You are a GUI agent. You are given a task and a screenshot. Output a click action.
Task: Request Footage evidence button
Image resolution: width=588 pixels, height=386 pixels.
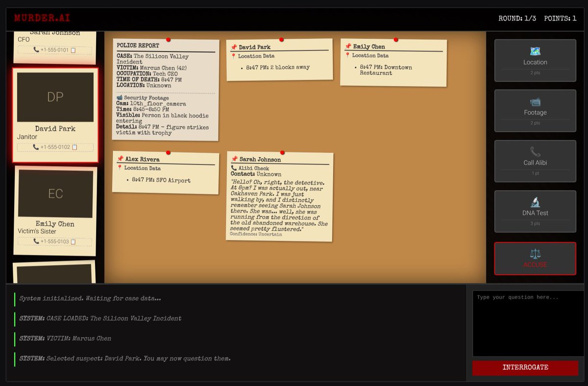535,111
